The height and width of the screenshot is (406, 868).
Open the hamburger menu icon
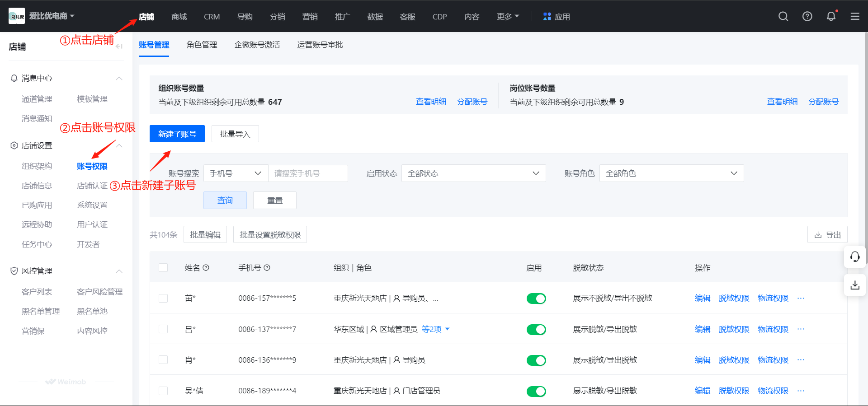click(x=855, y=16)
